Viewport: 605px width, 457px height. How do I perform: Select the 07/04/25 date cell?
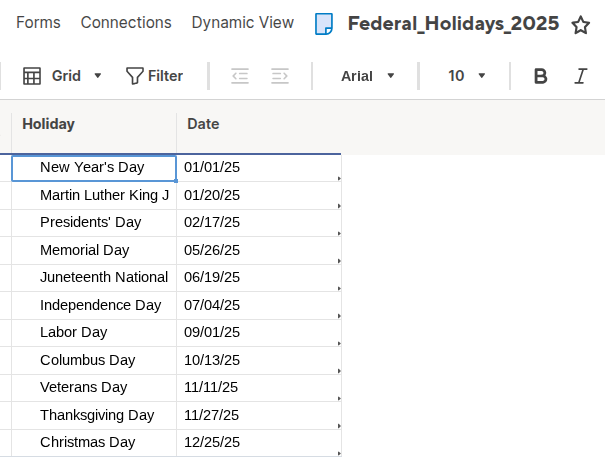pos(259,305)
